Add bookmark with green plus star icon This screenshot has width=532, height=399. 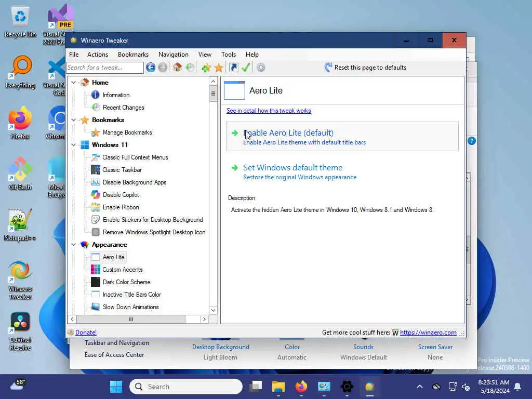click(x=206, y=68)
